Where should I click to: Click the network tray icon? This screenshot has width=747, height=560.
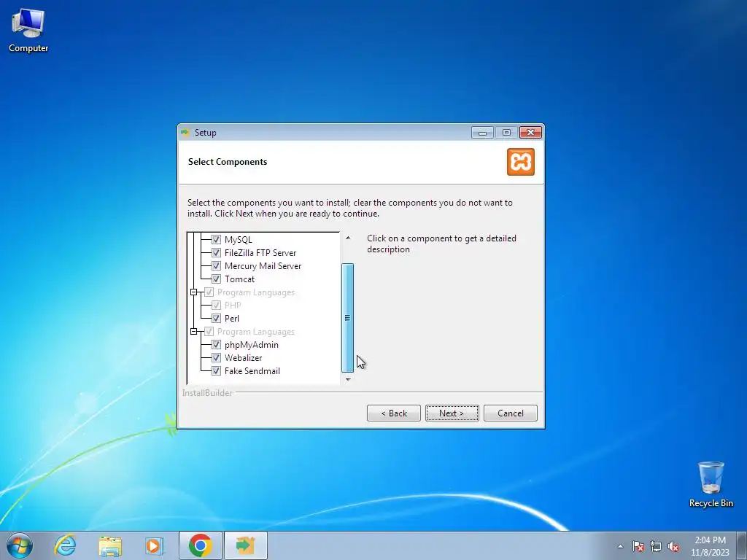656,546
